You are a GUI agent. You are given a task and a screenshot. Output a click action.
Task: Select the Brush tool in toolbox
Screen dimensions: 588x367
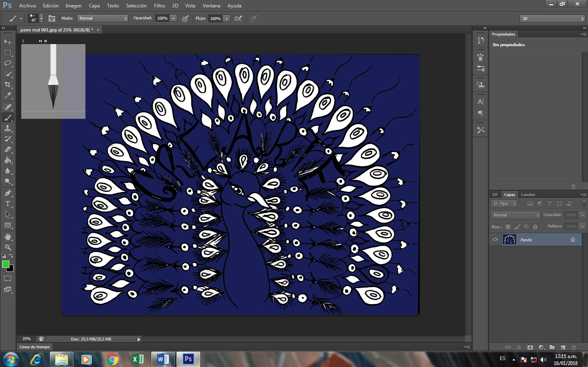click(8, 118)
